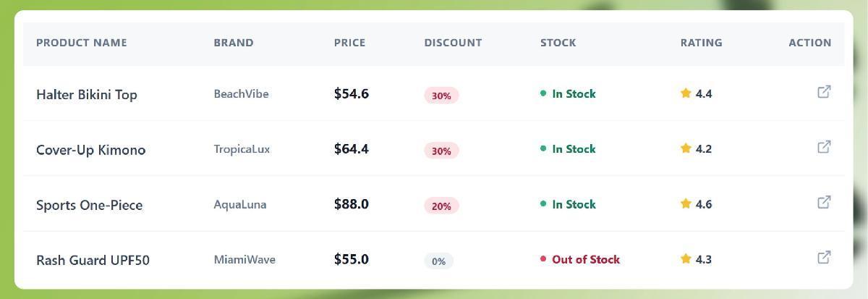
Task: Click the 20% discount badge
Action: (x=441, y=206)
